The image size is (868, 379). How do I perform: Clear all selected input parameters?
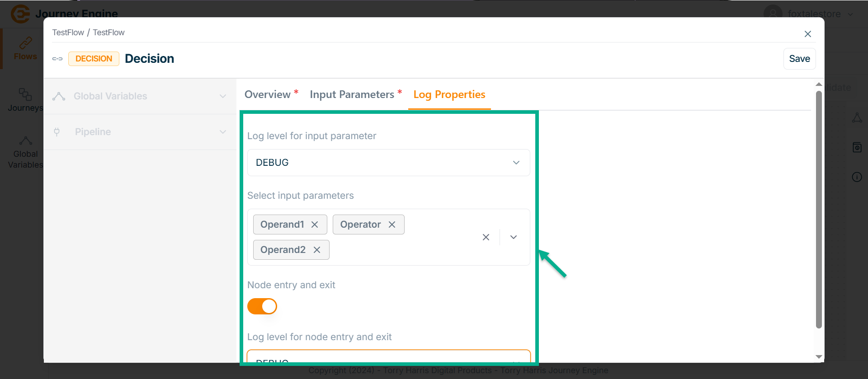coord(486,237)
